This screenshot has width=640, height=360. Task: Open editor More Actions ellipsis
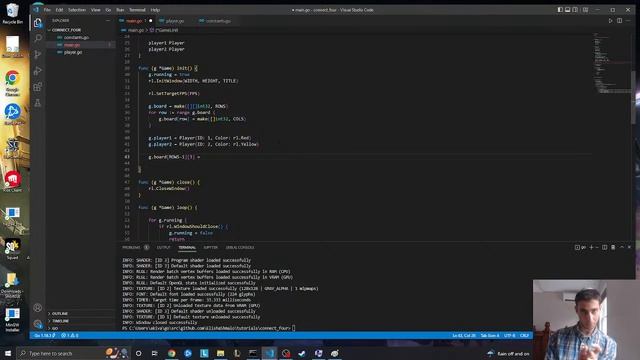click(628, 20)
